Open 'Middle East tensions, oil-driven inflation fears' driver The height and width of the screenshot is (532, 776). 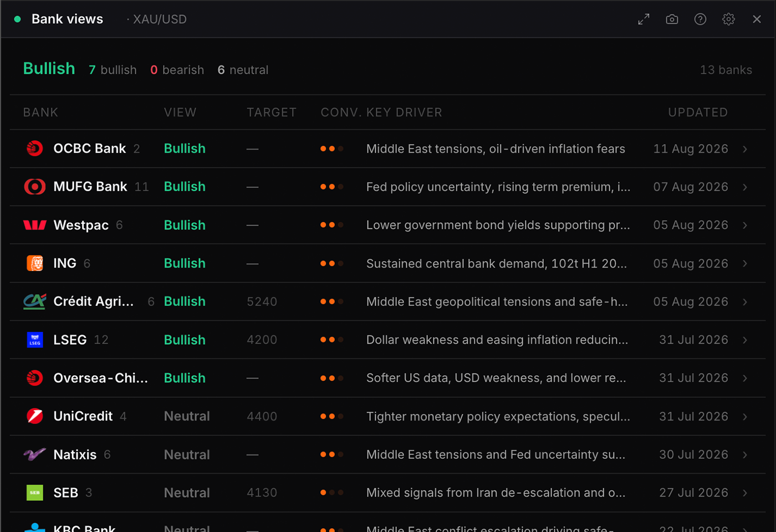[496, 149]
